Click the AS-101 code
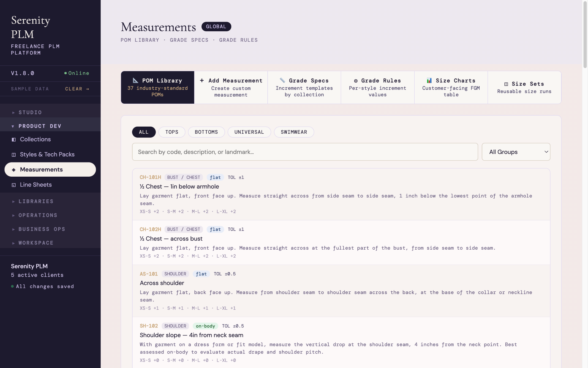The height and width of the screenshot is (368, 588). point(149,274)
